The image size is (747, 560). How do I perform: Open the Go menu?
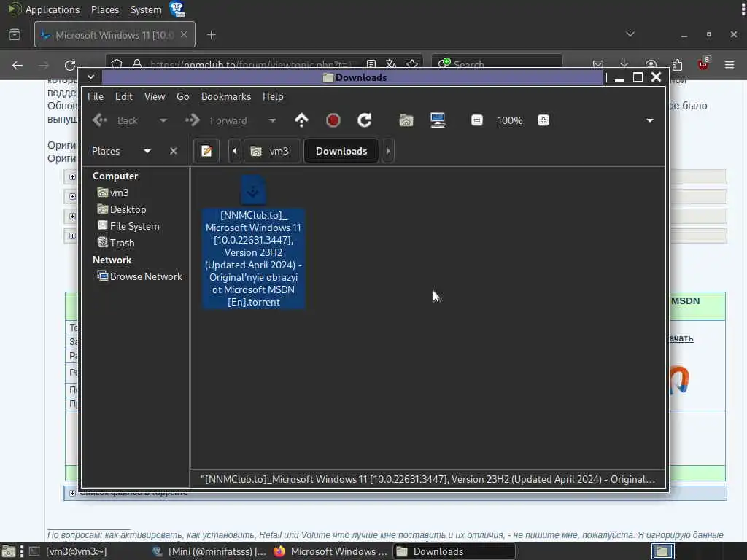[x=182, y=96]
